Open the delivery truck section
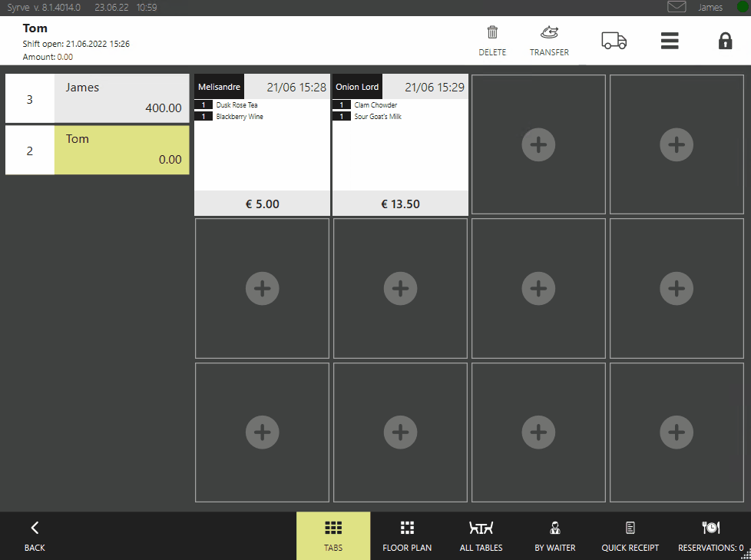Screen dimensions: 751x560 pyautogui.click(x=614, y=41)
